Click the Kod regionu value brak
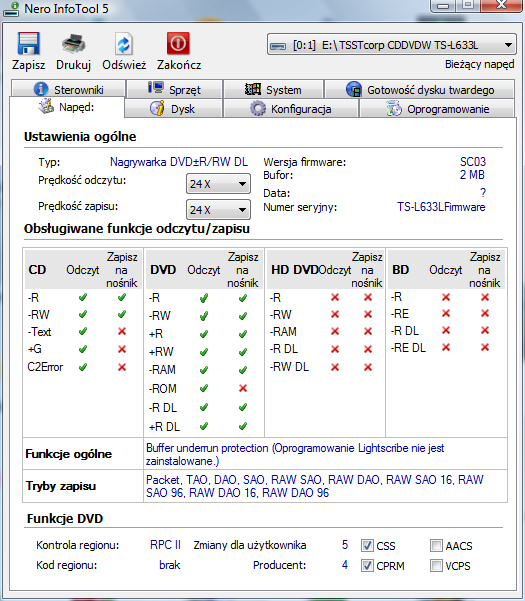525x601 pixels. point(170,565)
